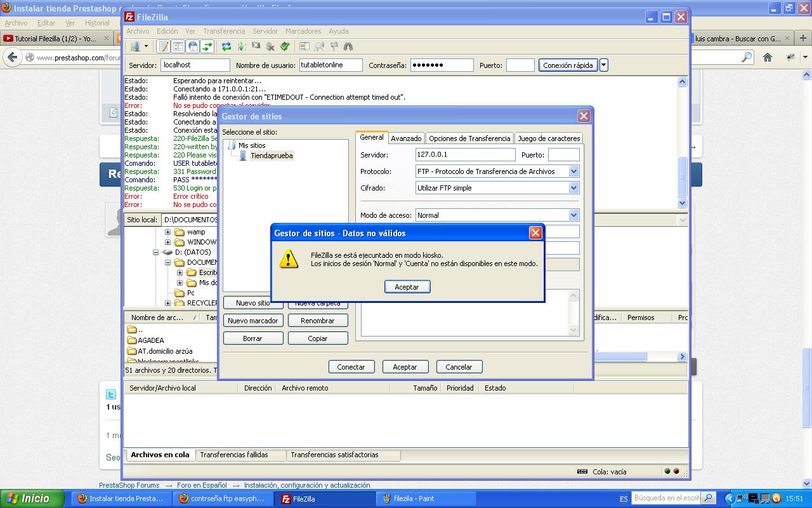Click the refresh file lists icon
Screen dimensions: 812x508
[x=226, y=46]
